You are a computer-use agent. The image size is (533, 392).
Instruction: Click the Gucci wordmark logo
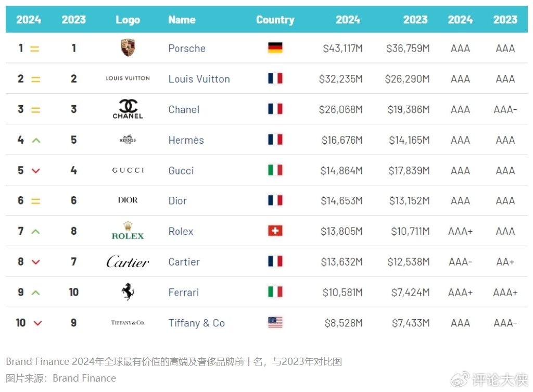click(128, 170)
